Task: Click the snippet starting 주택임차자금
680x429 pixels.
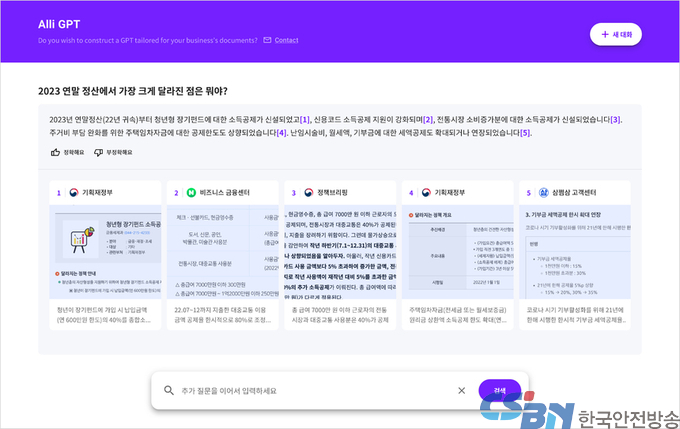Action: click(458, 315)
